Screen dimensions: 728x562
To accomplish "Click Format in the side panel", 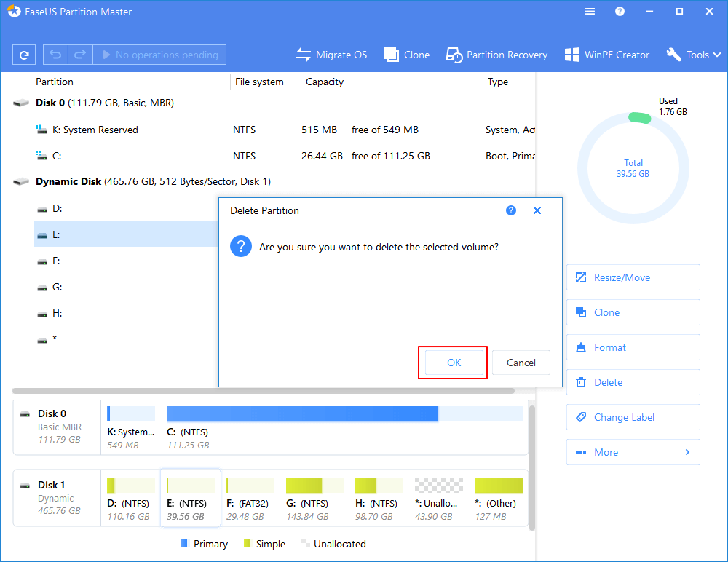I will pos(633,347).
